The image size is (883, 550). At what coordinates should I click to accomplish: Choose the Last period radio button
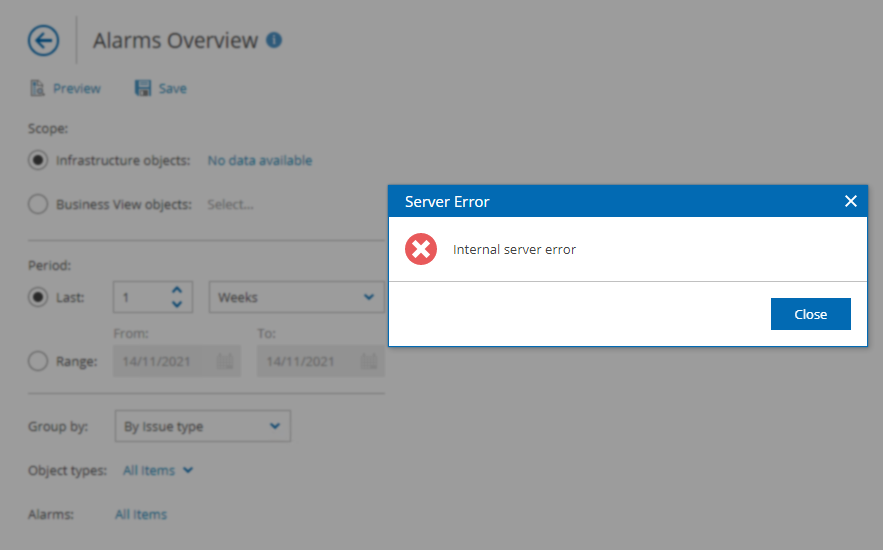click(x=38, y=297)
